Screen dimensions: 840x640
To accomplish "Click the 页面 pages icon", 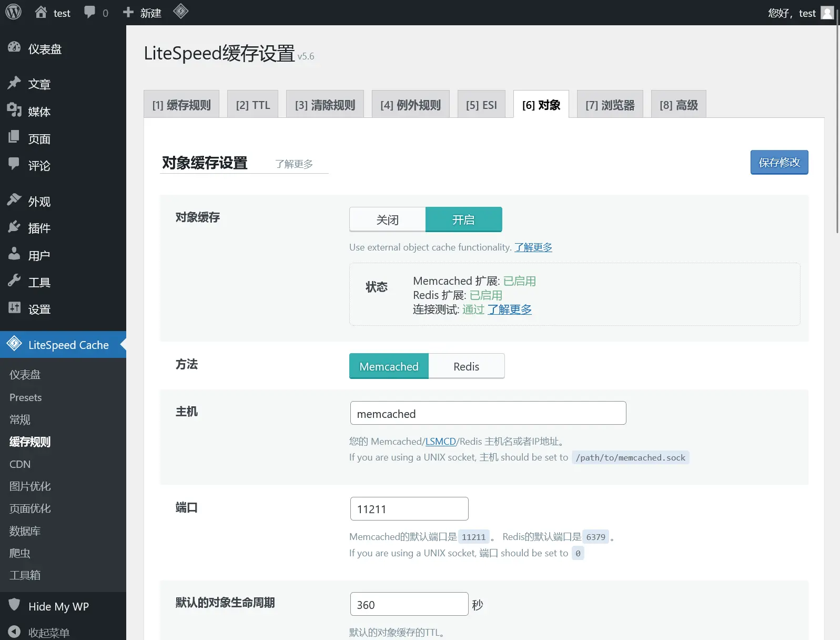I will pos(14,137).
